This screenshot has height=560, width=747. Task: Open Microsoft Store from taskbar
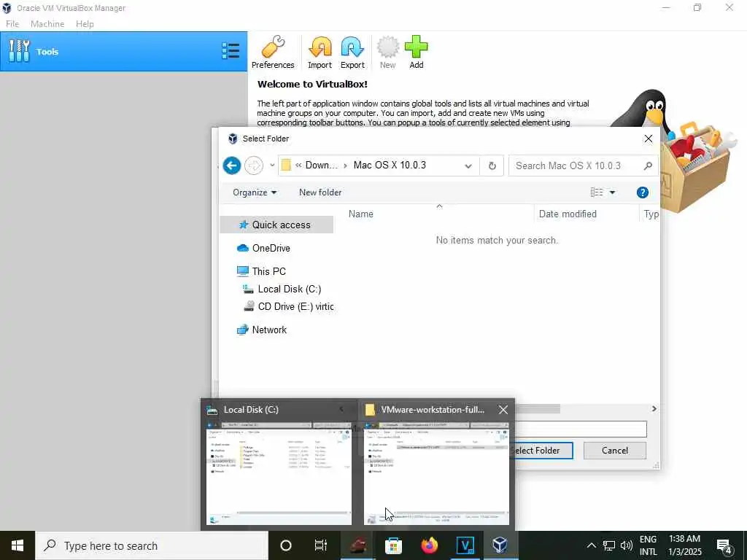pos(393,545)
